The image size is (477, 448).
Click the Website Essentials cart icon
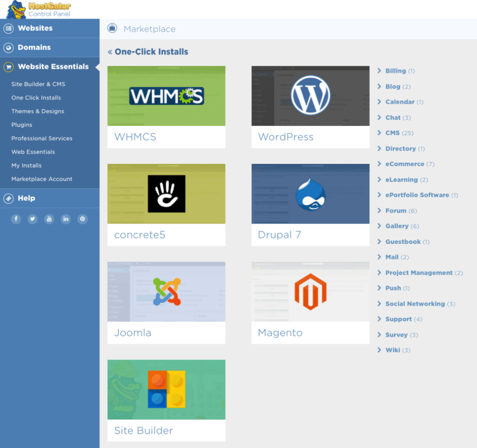[x=9, y=67]
